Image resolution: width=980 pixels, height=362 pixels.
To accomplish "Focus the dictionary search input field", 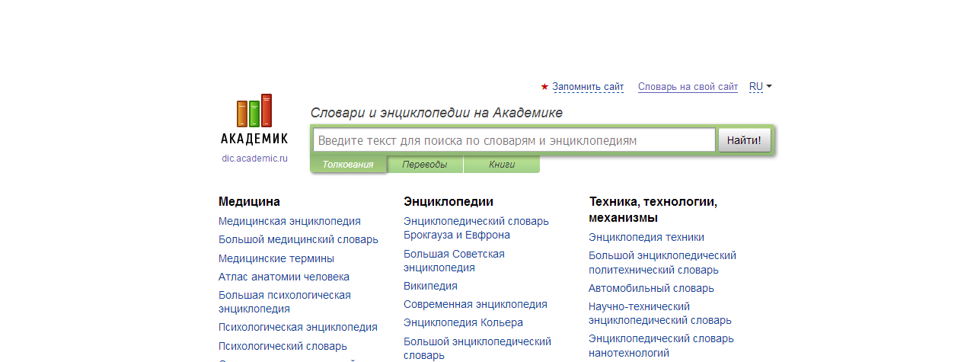I will click(x=514, y=140).
